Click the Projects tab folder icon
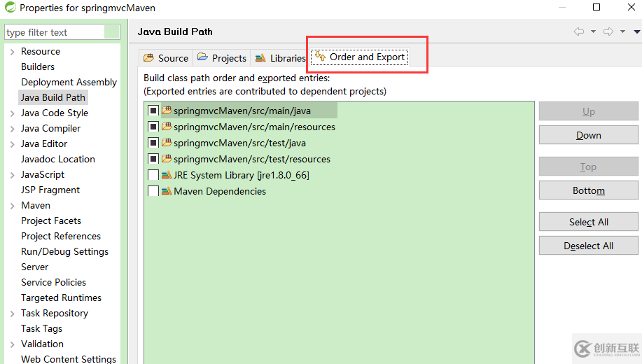This screenshot has width=642, height=364. 202,57
